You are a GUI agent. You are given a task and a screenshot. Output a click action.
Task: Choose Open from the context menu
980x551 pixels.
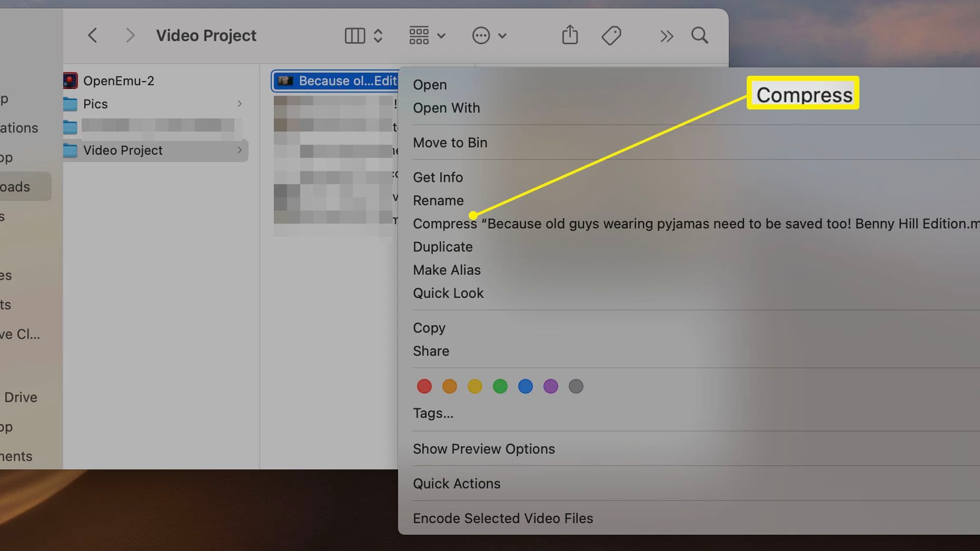[430, 85]
